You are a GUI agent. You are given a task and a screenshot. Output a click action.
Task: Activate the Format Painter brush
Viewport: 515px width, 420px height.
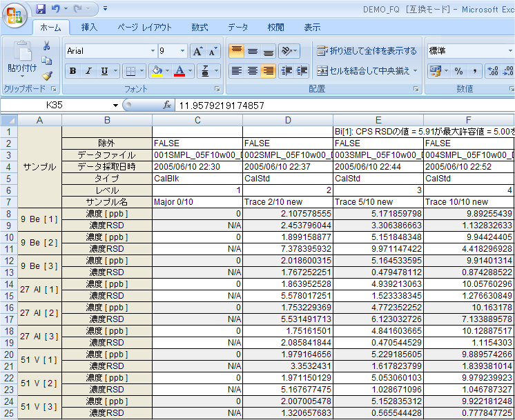(x=47, y=76)
